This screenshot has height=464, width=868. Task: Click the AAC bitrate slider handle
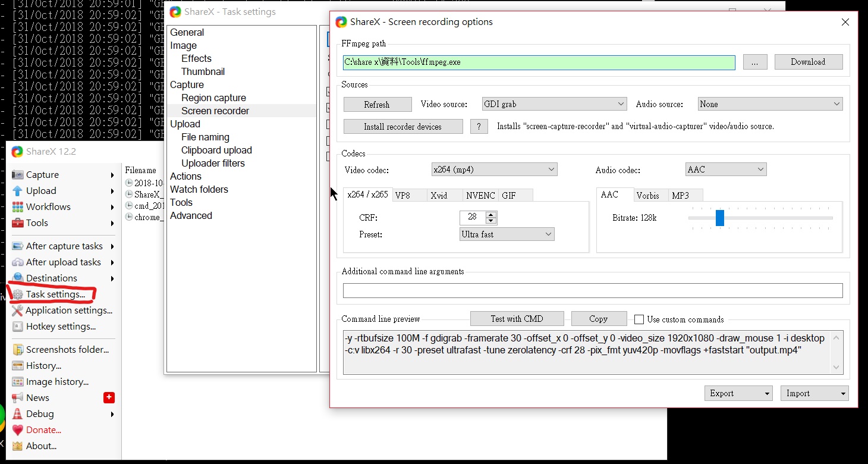click(720, 218)
